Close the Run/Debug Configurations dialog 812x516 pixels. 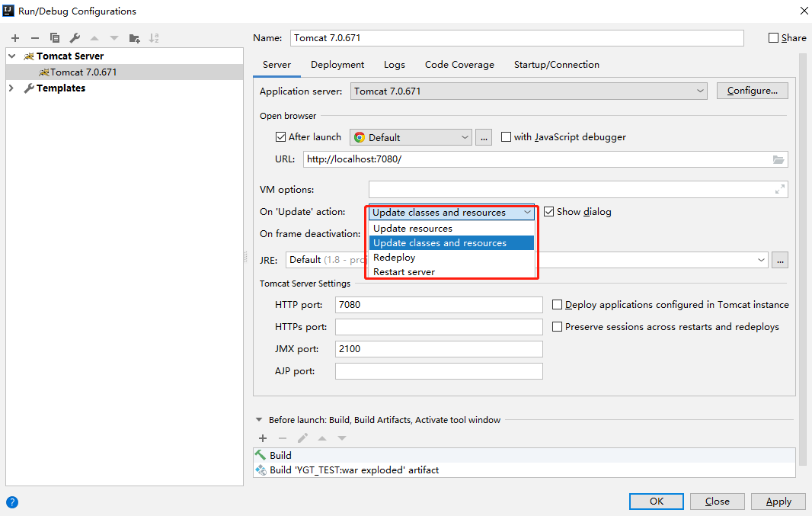[x=804, y=11]
